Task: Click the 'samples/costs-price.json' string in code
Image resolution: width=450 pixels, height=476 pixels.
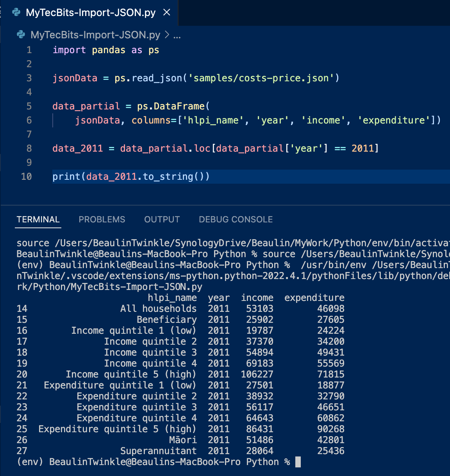Action: coord(261,78)
